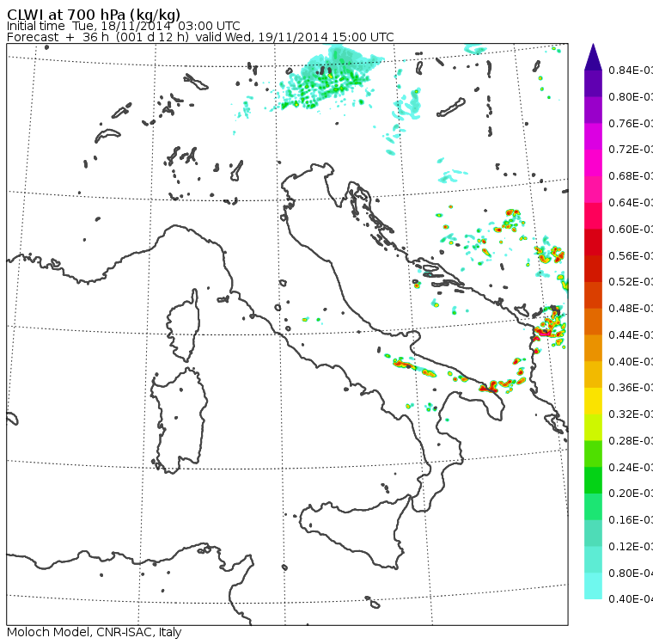The width and height of the screenshot is (653, 644).
Task: Click the title 'CLWI at 700 hPa (kg/kg)'
Action: click(94, 14)
